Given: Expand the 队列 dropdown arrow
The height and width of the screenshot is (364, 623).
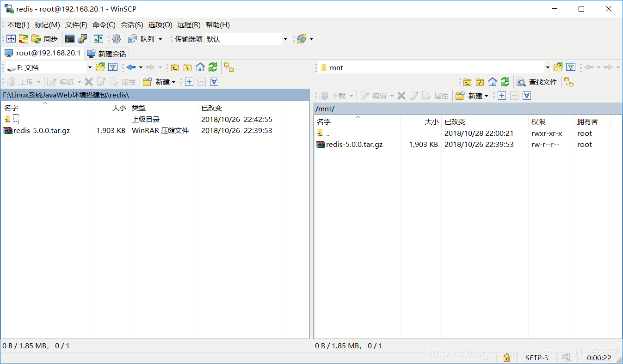Looking at the screenshot, I should 160,39.
